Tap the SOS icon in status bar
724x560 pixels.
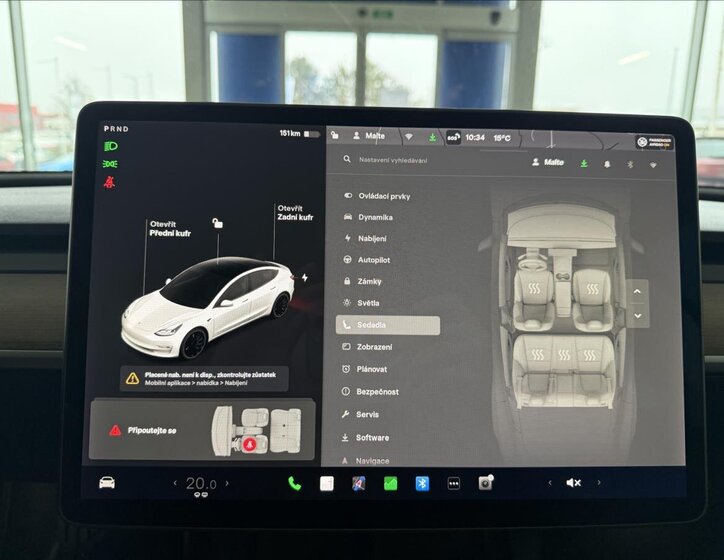tap(453, 138)
